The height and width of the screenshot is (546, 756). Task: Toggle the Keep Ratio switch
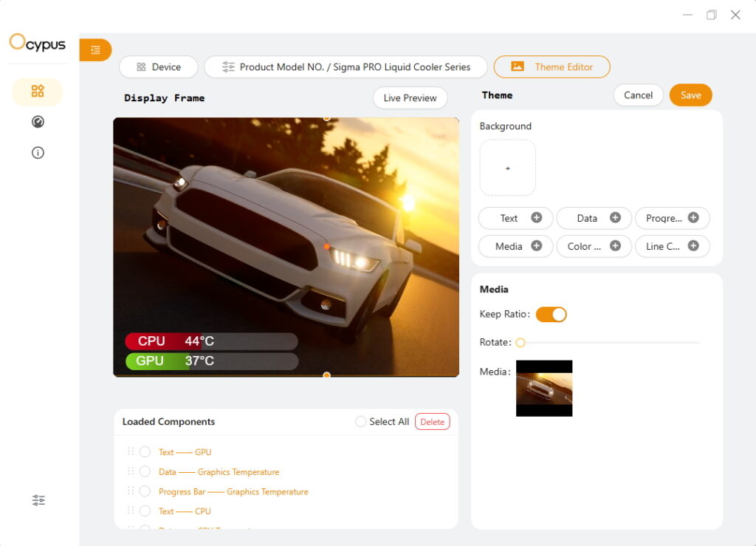[551, 315]
